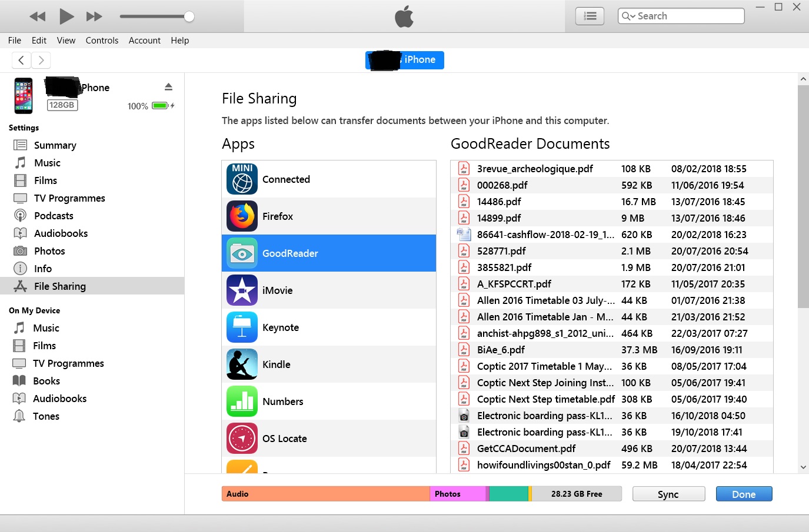Open the Edit menu

[39, 41]
